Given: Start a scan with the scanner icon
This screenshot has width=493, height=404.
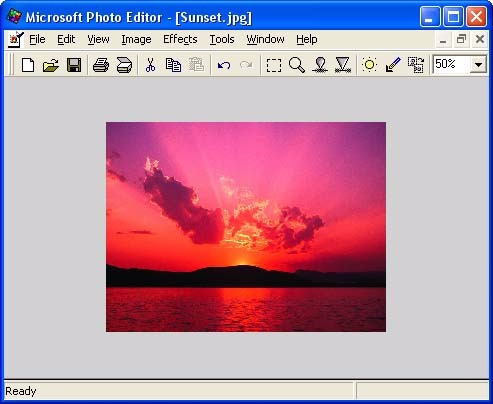Looking at the screenshot, I should pyautogui.click(x=124, y=65).
